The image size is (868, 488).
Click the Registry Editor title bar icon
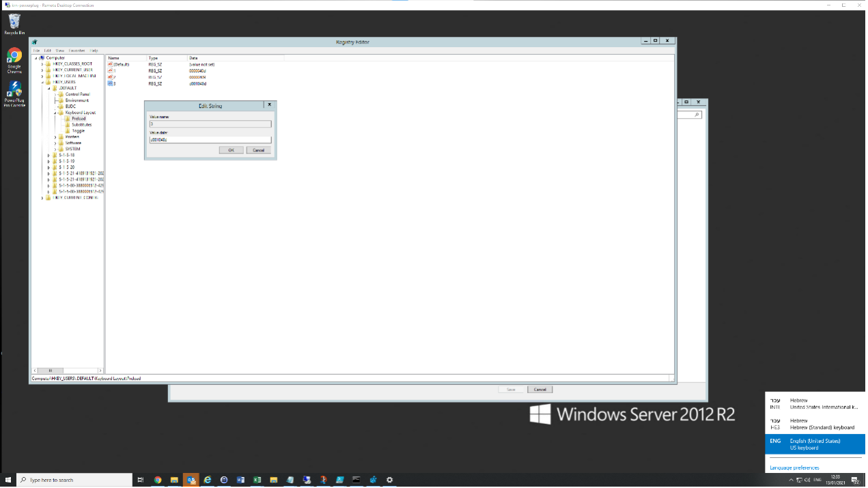tap(35, 42)
